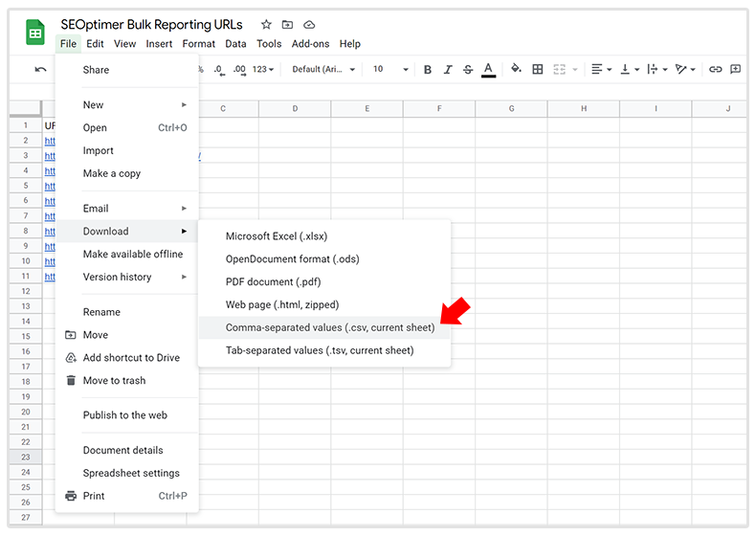Toggle Strikethrough formatting
Viewport: 756px width, 536px height.
[x=468, y=70]
